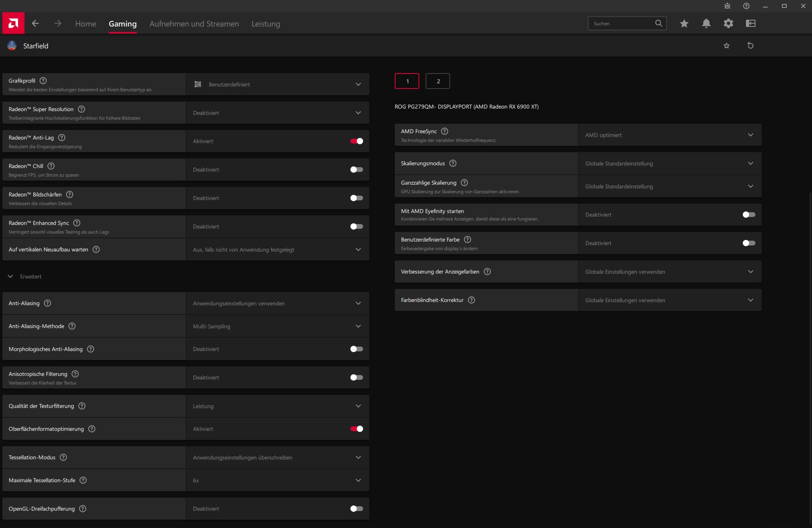
Task: Collapse the Erweitert section
Action: (11, 277)
